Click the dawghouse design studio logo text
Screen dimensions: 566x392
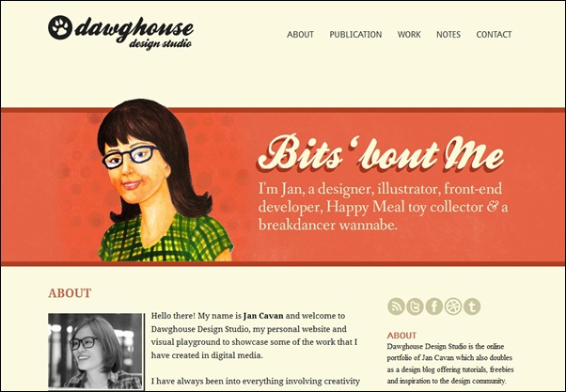(x=134, y=33)
